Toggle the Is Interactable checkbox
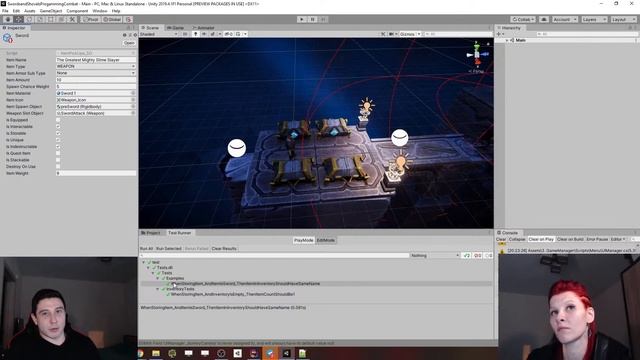Image resolution: width=640 pixels, height=360 pixels. point(58,127)
